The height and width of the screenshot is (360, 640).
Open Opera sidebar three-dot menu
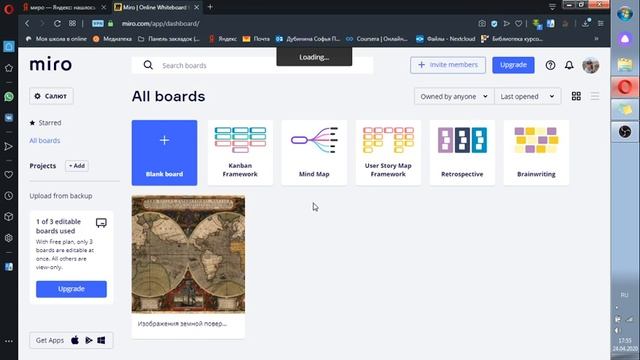9,341
